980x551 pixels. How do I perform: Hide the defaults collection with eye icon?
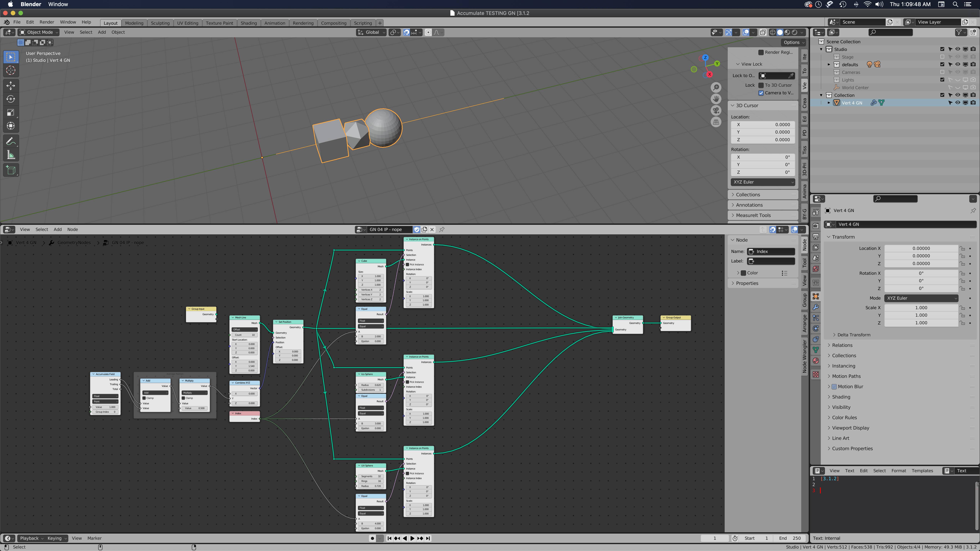tap(958, 64)
